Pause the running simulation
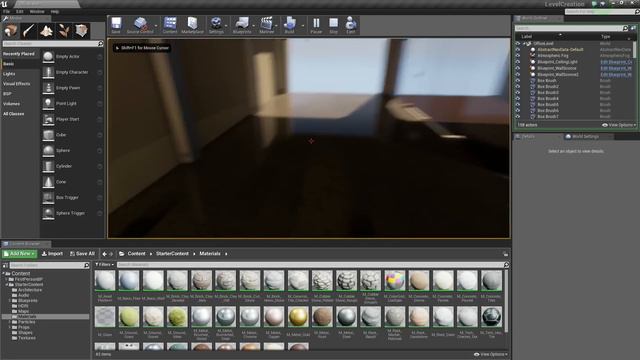640x360 pixels. coord(316,25)
